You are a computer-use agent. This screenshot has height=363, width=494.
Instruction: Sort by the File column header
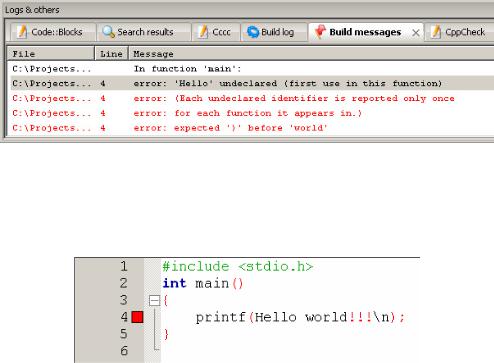(x=51, y=54)
